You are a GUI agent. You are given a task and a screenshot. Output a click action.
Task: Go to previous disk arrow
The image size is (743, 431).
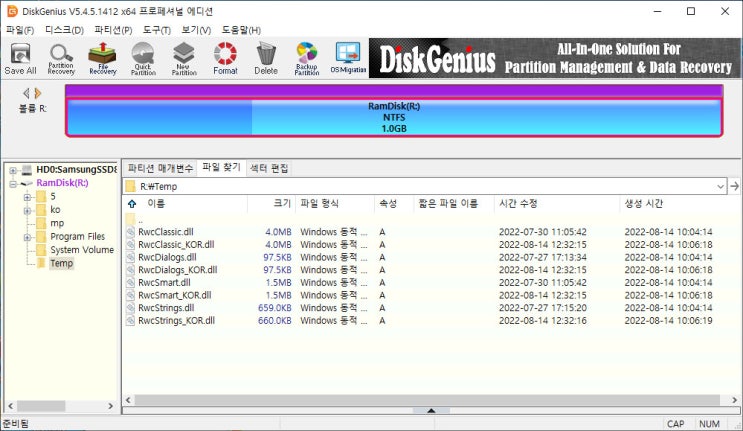[27, 93]
